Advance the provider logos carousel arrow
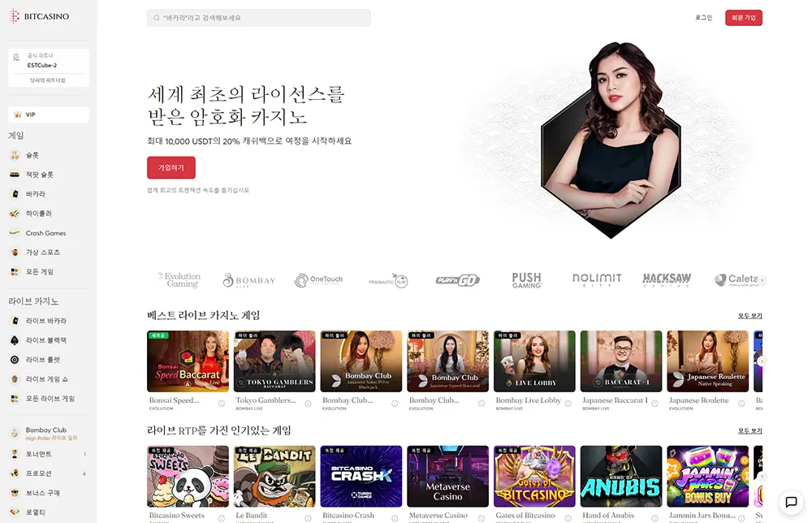This screenshot has width=812, height=523. [762, 279]
